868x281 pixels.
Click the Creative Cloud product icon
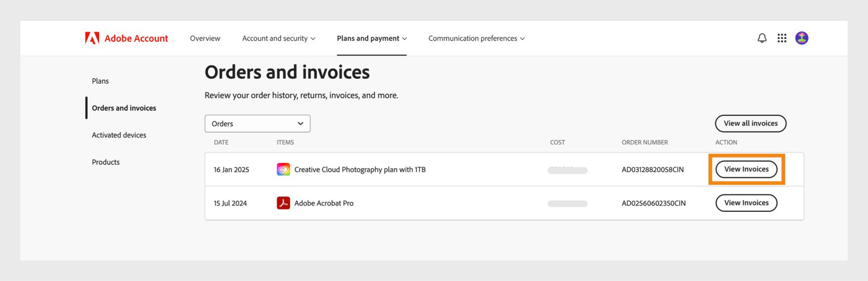point(283,169)
